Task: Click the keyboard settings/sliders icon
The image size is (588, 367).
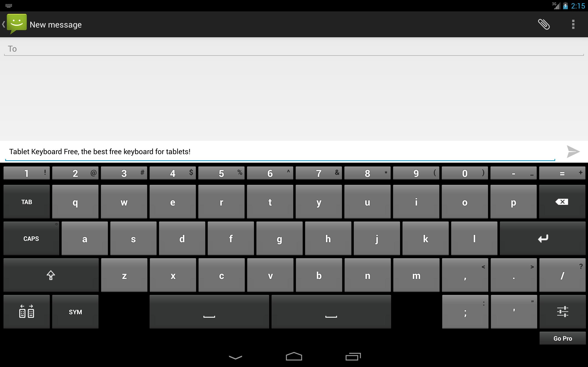Action: pos(563,312)
